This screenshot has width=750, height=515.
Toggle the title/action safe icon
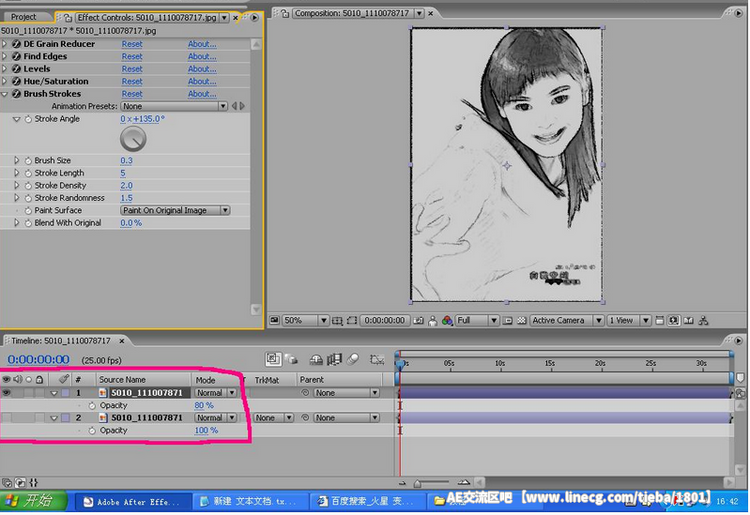pyautogui.click(x=337, y=321)
